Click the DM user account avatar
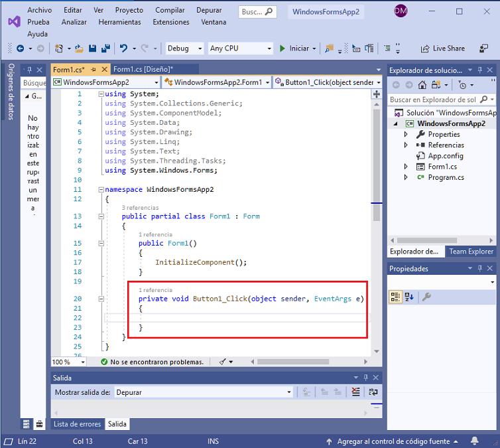The width and height of the screenshot is (500, 448). [x=401, y=11]
